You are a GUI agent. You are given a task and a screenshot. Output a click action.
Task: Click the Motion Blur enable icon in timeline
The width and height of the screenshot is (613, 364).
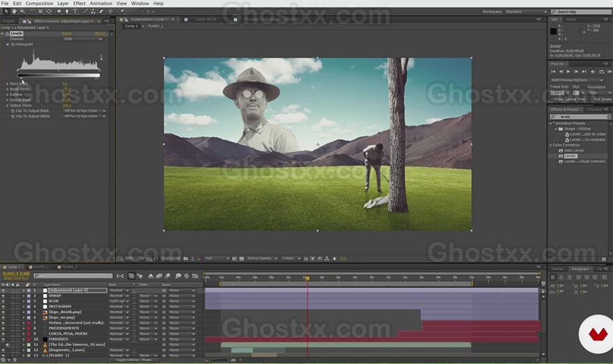[x=168, y=276]
